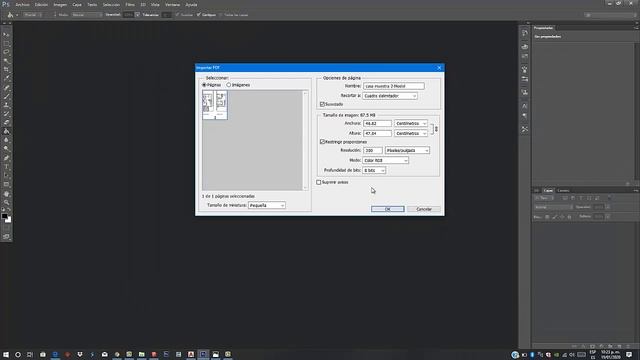Select the Brush tool
640x360 pixels.
[6, 96]
